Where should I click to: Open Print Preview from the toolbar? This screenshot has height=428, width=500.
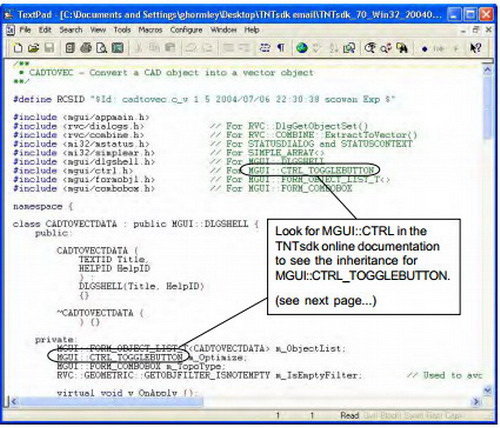(x=101, y=48)
